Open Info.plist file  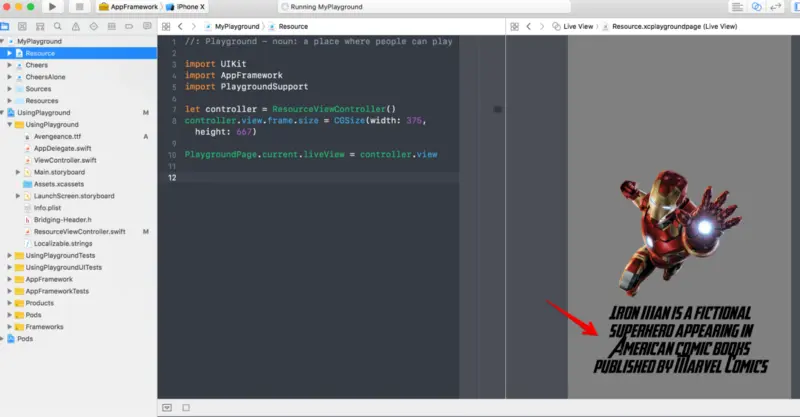(78, 208)
